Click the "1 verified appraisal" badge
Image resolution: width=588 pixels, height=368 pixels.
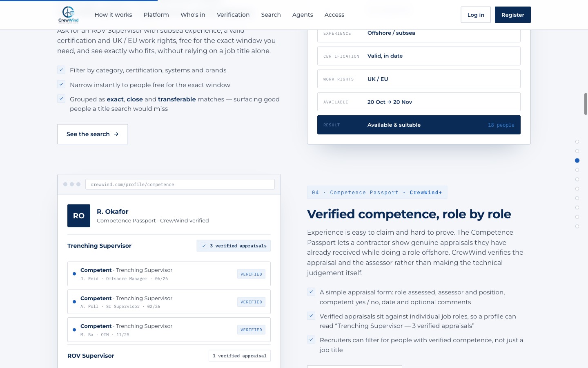coord(240,356)
